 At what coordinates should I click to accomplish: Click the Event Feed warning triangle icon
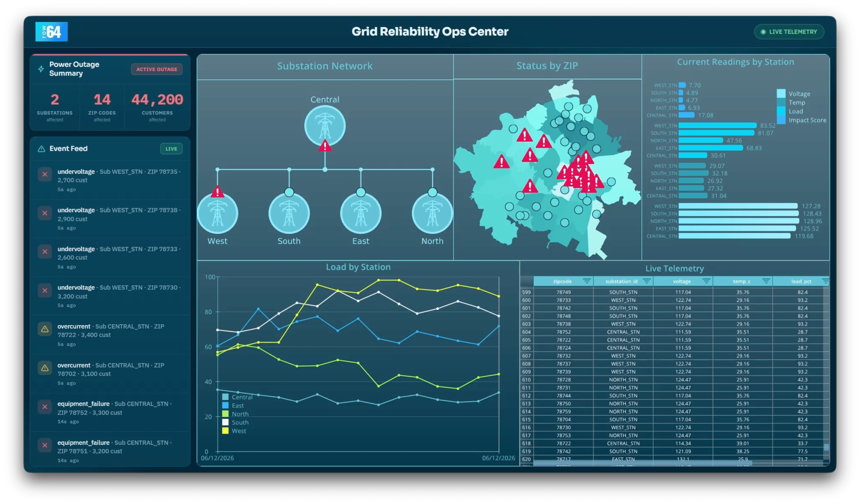click(x=41, y=149)
